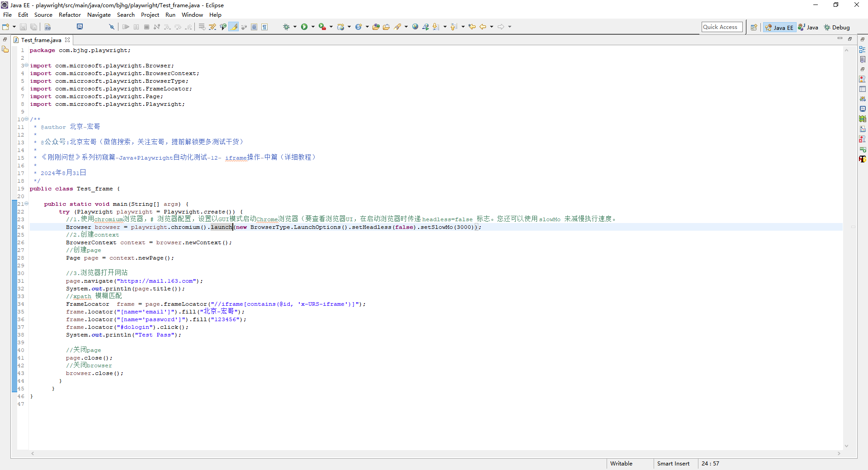Click the Search flashlight icon
868x470 pixels.
(397, 27)
